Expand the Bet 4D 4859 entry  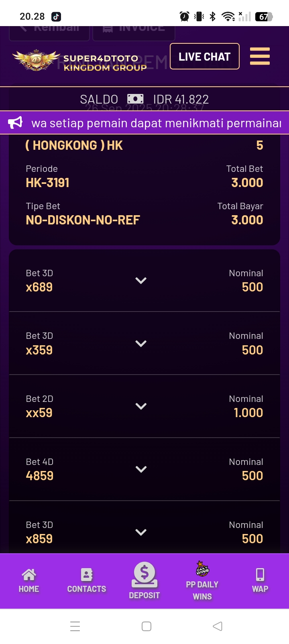pyautogui.click(x=141, y=469)
